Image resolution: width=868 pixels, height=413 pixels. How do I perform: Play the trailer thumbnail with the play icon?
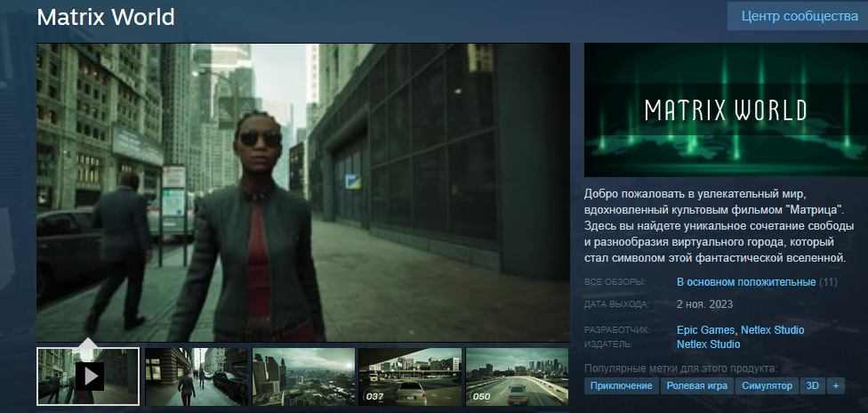click(x=88, y=376)
